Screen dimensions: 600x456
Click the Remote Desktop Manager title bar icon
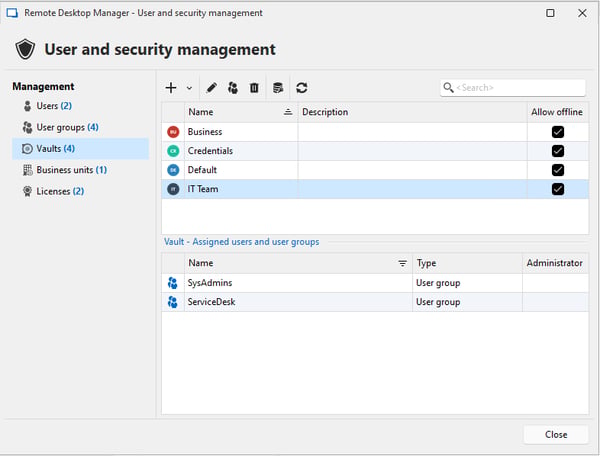[x=12, y=13]
